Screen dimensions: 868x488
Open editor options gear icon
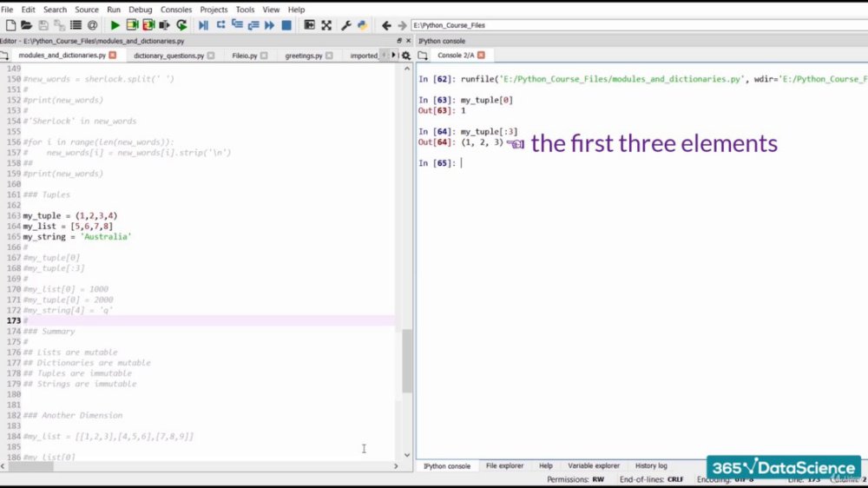[x=405, y=56]
